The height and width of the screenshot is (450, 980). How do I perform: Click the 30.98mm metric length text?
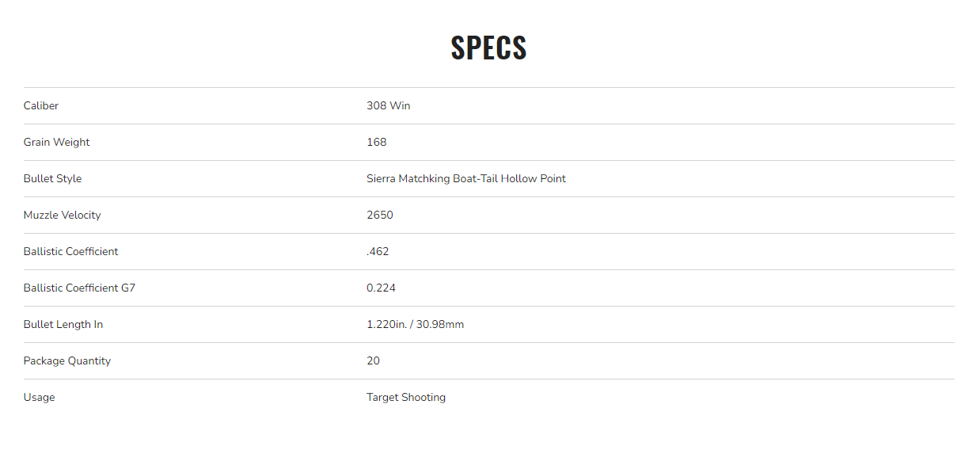tap(440, 325)
